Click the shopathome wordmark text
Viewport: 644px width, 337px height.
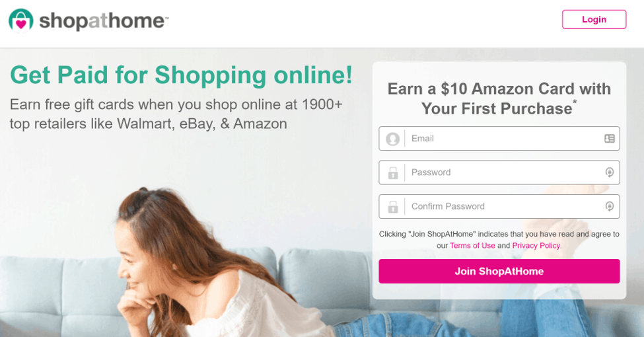104,20
